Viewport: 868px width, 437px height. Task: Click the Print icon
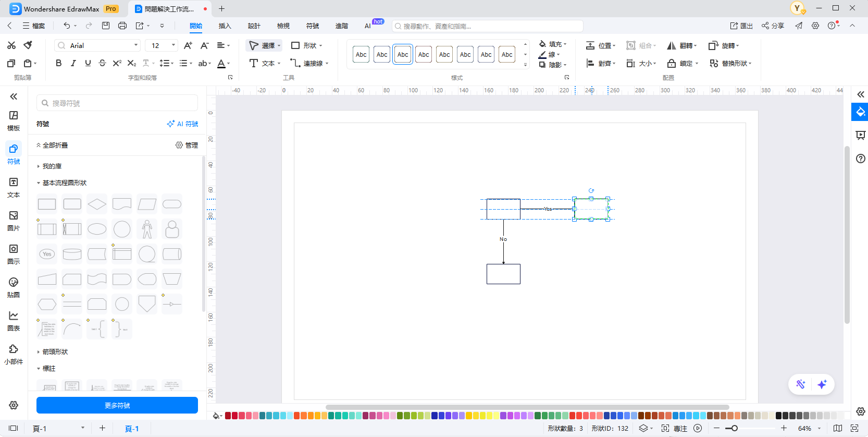(122, 26)
